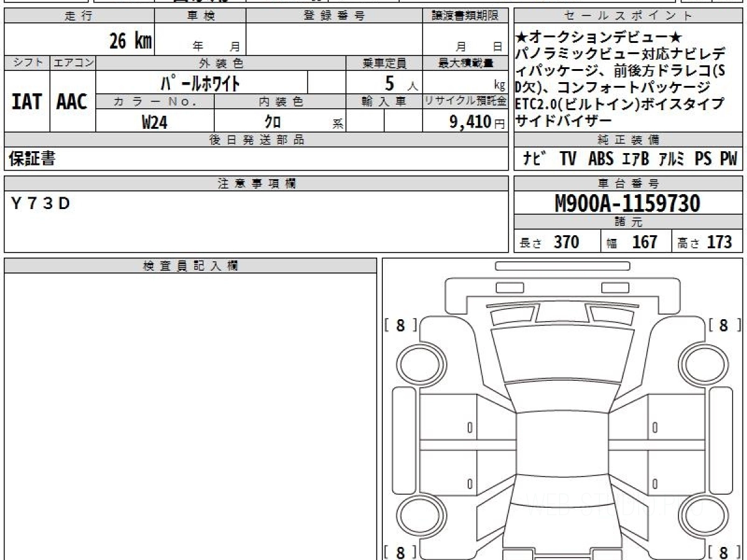The width and height of the screenshot is (747, 560).
Task: Select the 注意事項欄 header
Action: 256,184
